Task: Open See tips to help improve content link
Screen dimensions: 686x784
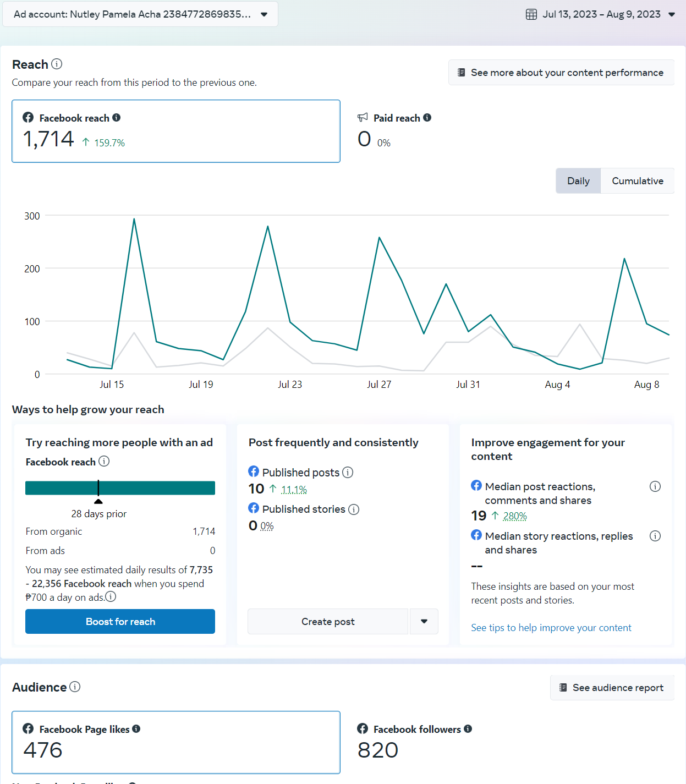Action: 551,628
